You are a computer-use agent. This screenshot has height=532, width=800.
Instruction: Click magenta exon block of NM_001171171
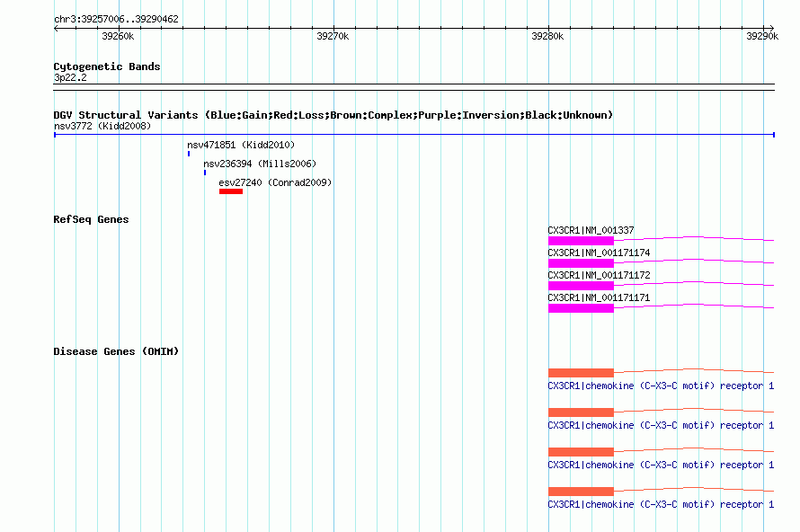(581, 308)
